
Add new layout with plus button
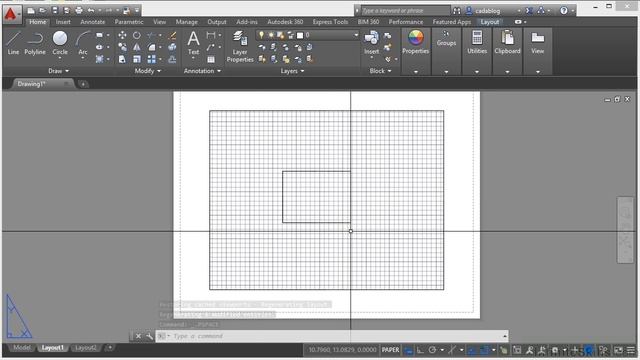109,348
